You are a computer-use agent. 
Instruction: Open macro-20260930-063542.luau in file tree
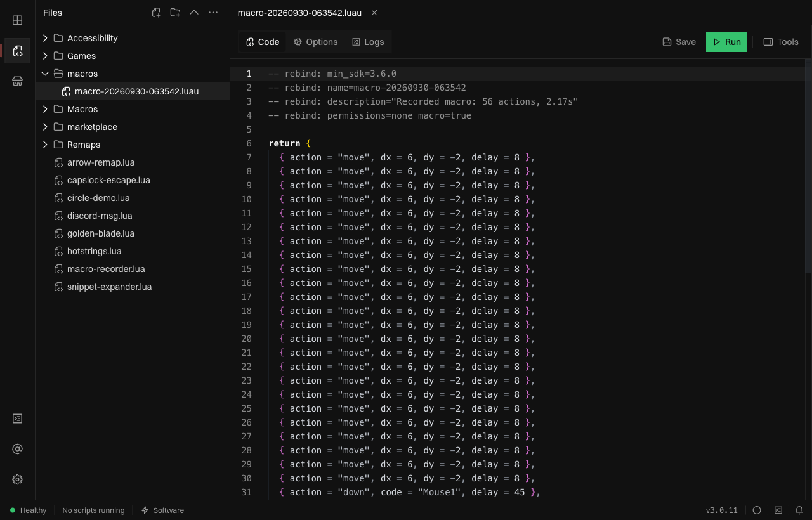point(133,91)
